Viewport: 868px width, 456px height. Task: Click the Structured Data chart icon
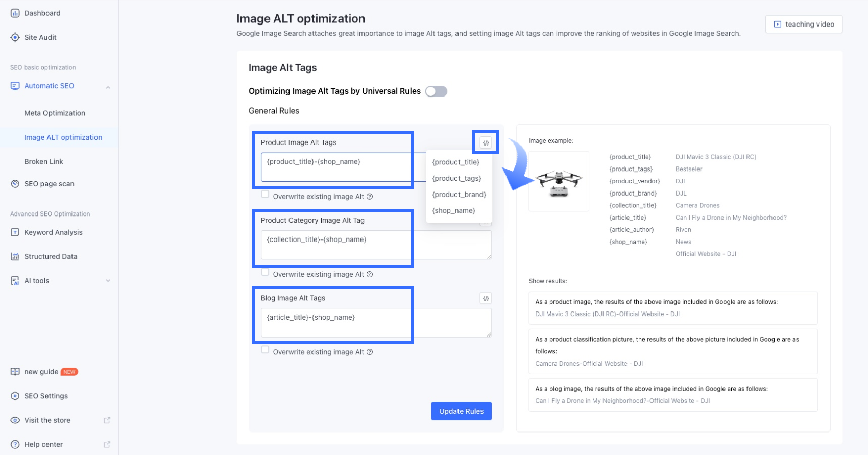coord(15,256)
